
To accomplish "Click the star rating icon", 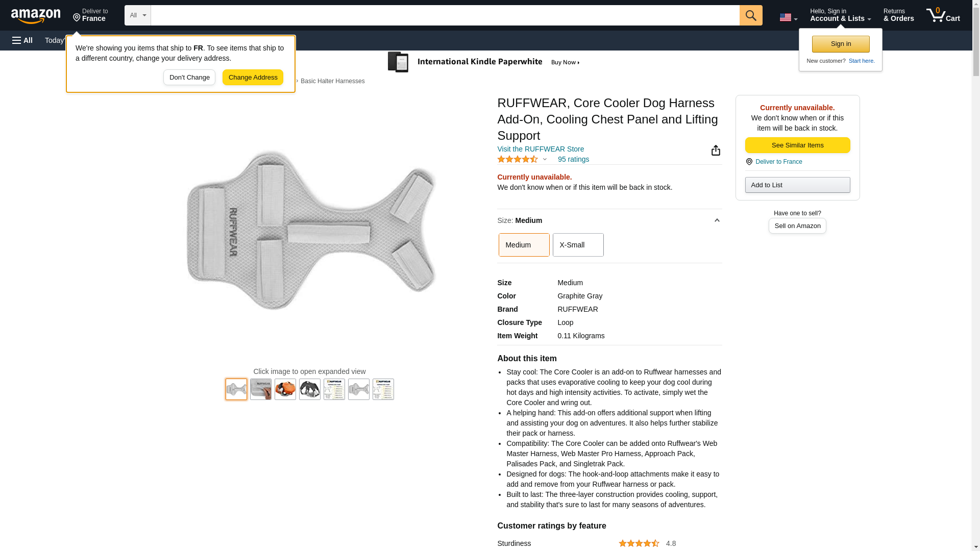I will tap(518, 160).
